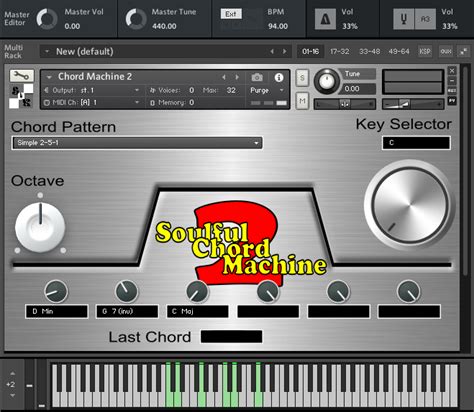This screenshot has height=412, width=474.
Task: Click the instrument logo thumbnail
Action: tap(22, 96)
